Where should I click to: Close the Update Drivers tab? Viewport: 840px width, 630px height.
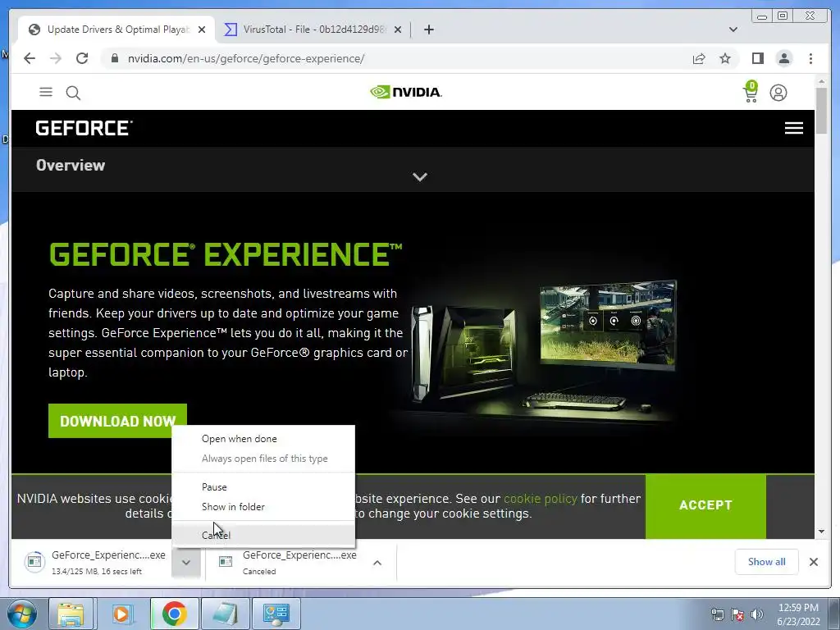(x=202, y=30)
